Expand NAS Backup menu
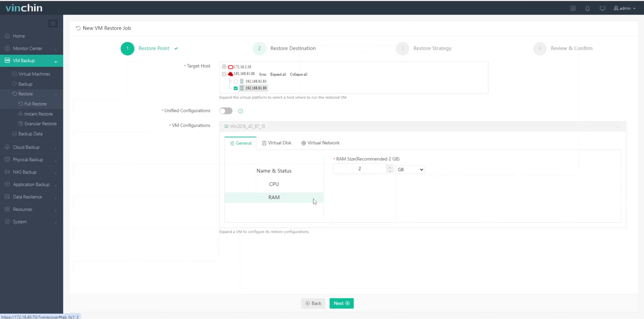 click(32, 172)
